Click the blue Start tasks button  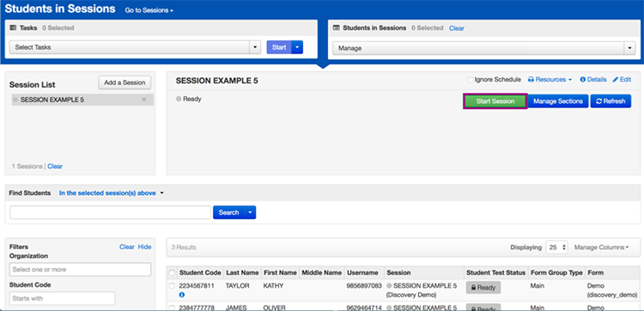tap(279, 47)
